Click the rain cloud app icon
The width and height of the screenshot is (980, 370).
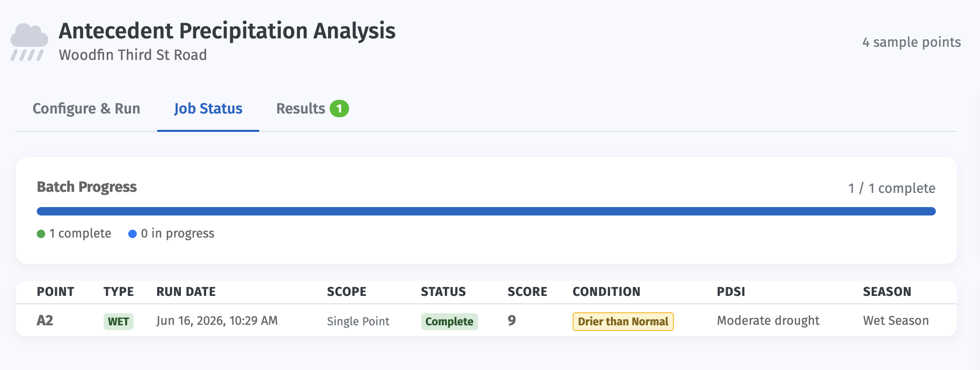29,42
